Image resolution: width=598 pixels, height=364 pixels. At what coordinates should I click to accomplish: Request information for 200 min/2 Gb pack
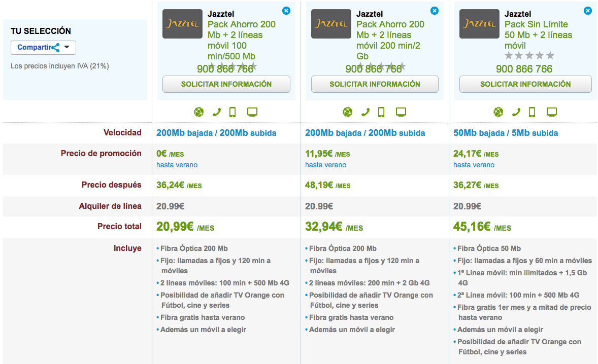[x=375, y=84]
